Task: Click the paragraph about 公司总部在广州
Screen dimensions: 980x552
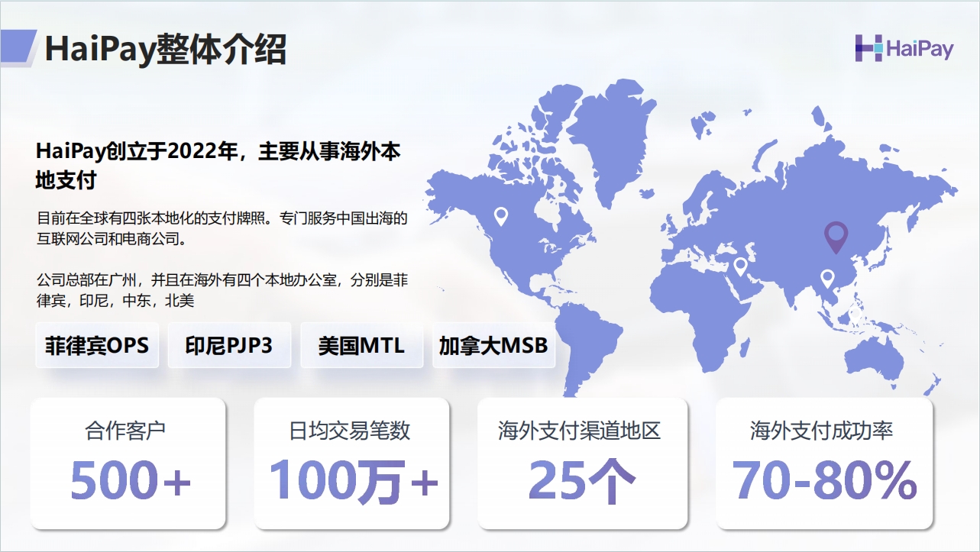Action: pos(222,290)
